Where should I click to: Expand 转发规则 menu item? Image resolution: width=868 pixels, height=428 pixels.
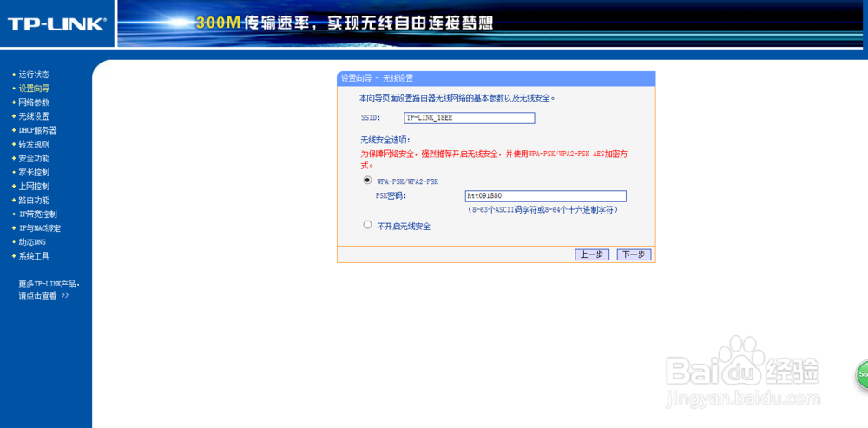[34, 144]
